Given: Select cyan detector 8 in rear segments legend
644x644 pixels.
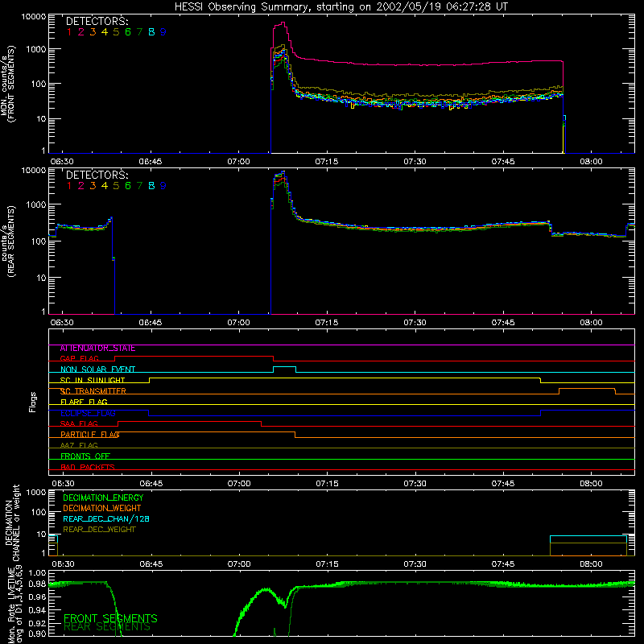Looking at the screenshot, I should (151, 186).
